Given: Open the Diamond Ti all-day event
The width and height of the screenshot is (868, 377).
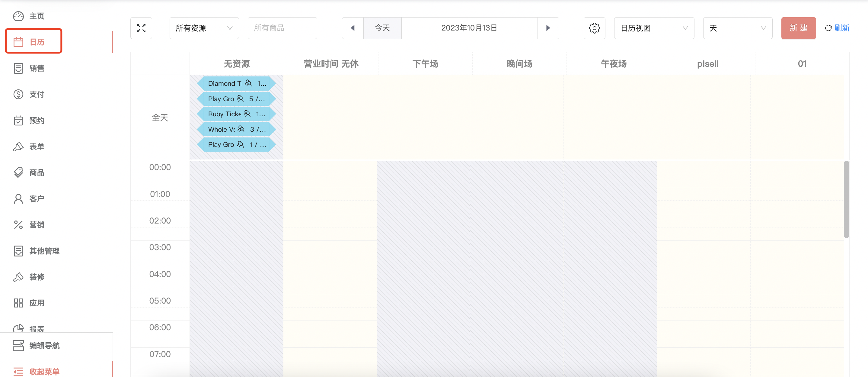Looking at the screenshot, I should coord(237,83).
